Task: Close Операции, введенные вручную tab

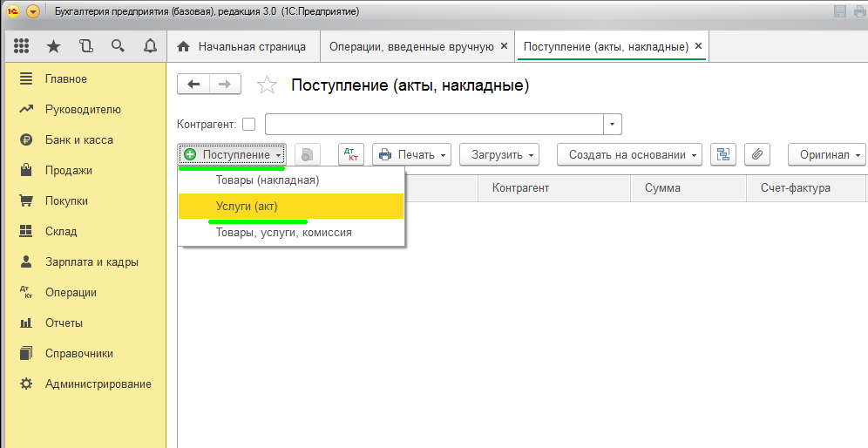Action: point(504,46)
